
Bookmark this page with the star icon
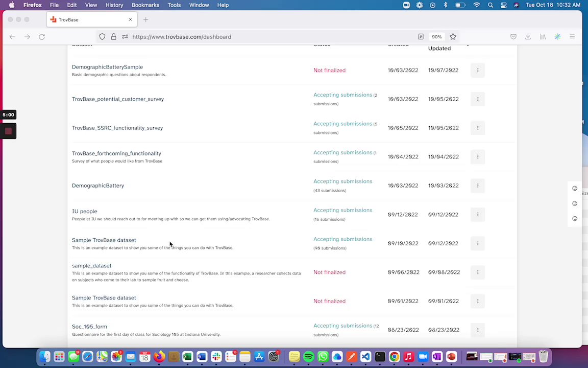point(453,37)
